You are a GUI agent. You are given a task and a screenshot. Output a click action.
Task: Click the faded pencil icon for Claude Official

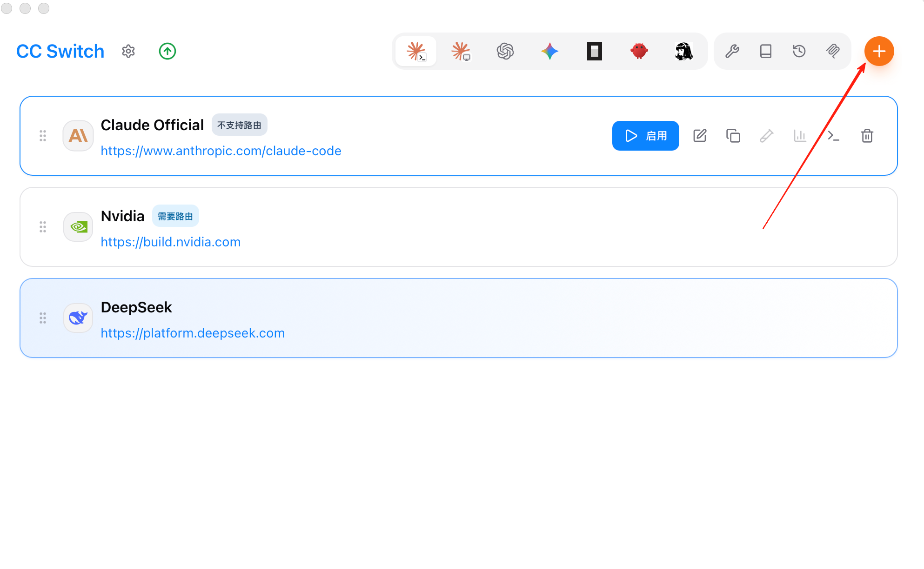[767, 136]
